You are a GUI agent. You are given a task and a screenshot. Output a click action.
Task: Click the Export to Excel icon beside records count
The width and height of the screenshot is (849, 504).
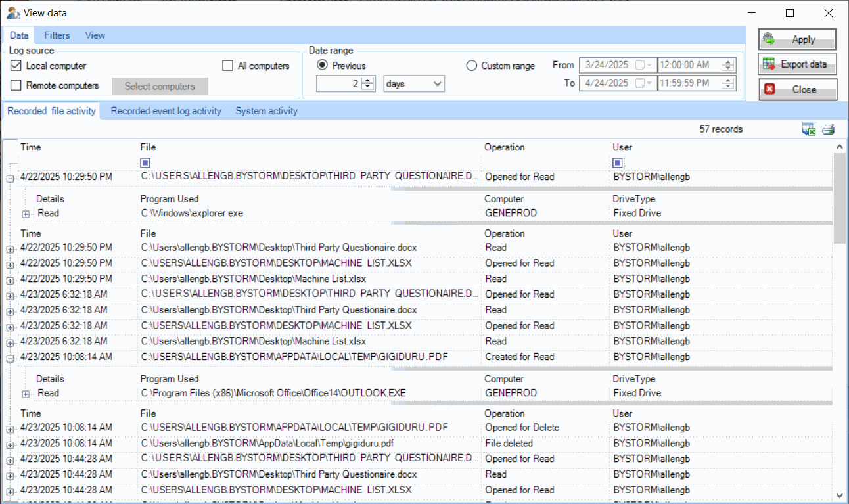(809, 129)
